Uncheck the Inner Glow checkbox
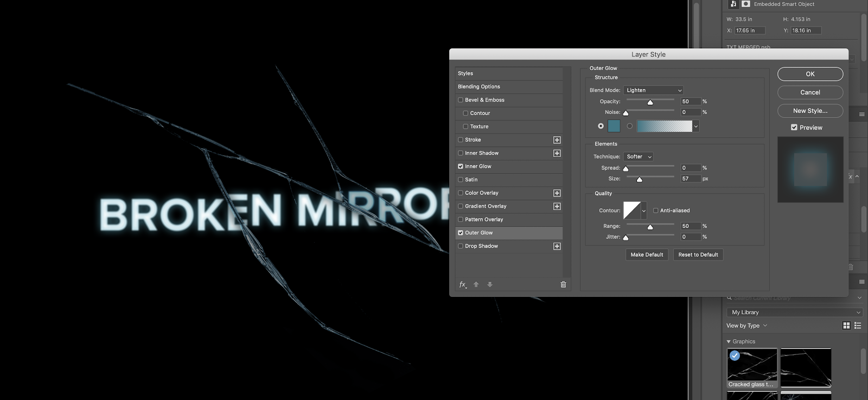The height and width of the screenshot is (400, 868). point(461,167)
